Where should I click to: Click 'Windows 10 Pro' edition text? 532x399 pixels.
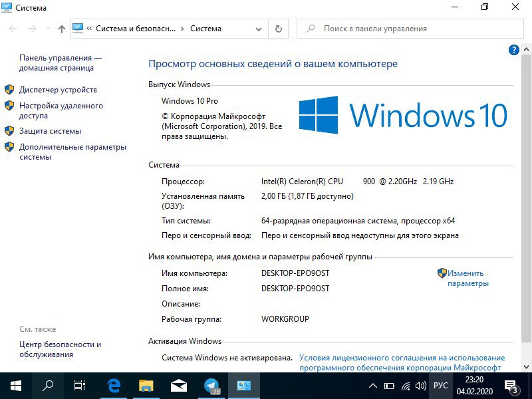(190, 101)
